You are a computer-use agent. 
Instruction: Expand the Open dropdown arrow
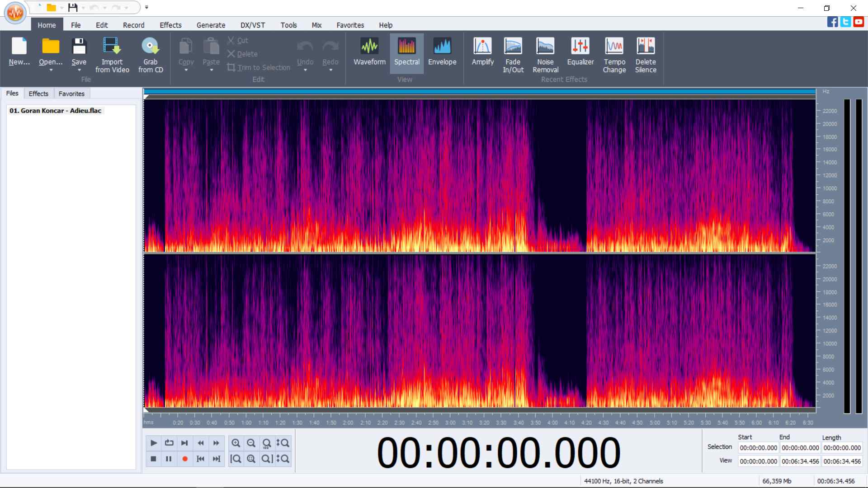[51, 70]
